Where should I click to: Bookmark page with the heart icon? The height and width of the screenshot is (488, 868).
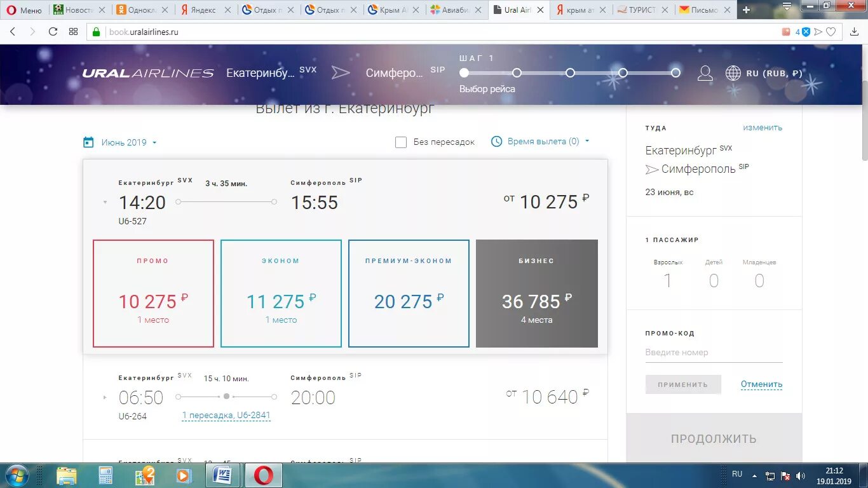pos(831,32)
